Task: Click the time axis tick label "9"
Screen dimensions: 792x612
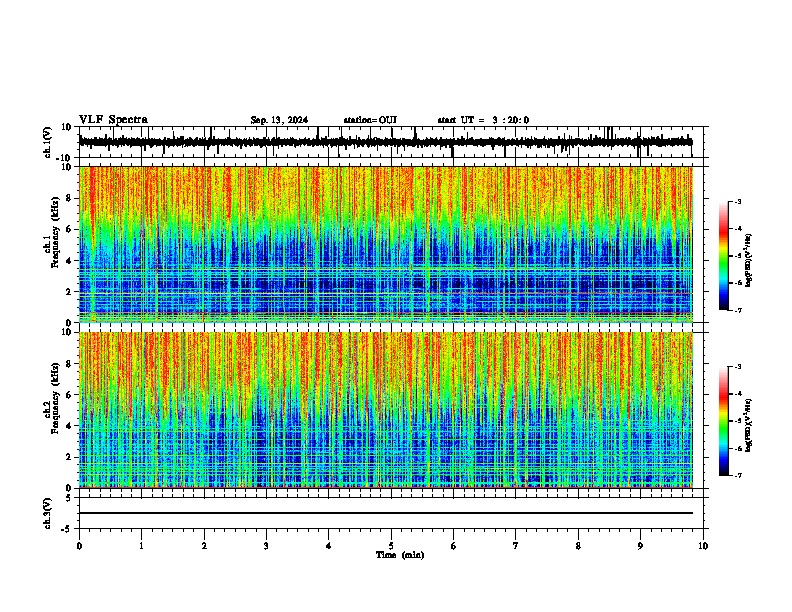Action: [640, 546]
